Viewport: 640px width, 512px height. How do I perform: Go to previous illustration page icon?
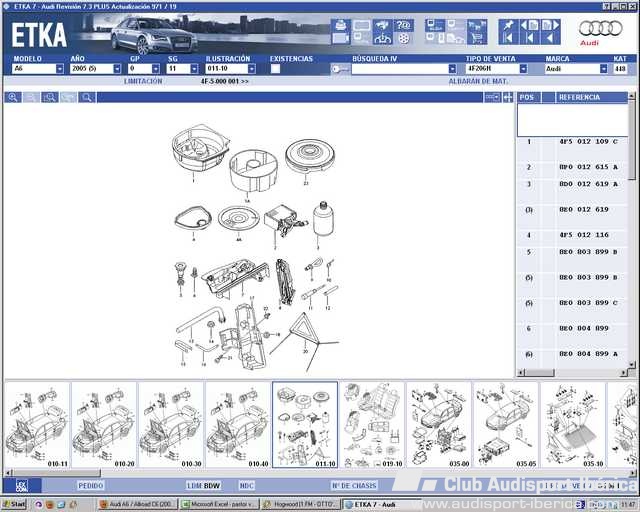click(x=529, y=25)
